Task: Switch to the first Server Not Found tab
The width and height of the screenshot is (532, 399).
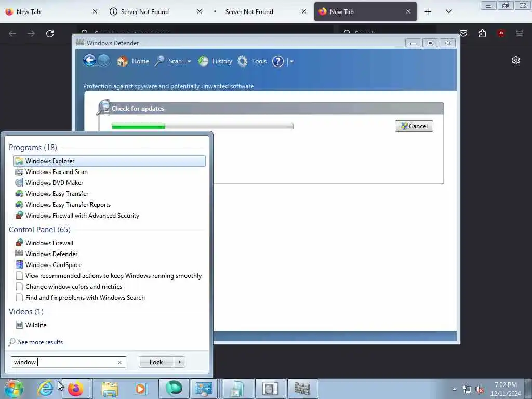Action: click(x=155, y=11)
